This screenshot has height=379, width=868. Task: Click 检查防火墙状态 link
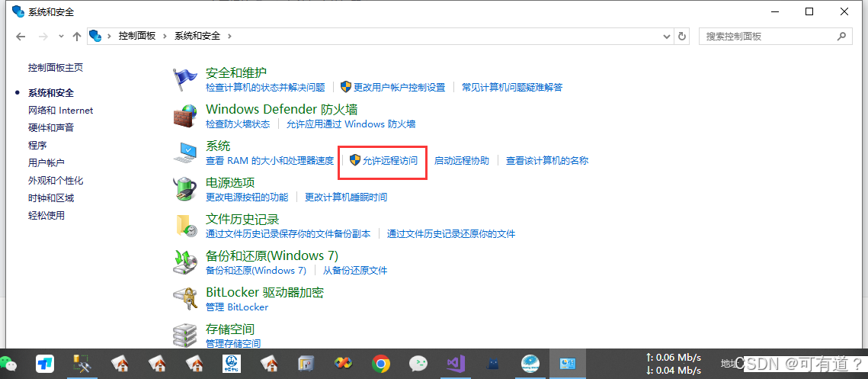(238, 124)
